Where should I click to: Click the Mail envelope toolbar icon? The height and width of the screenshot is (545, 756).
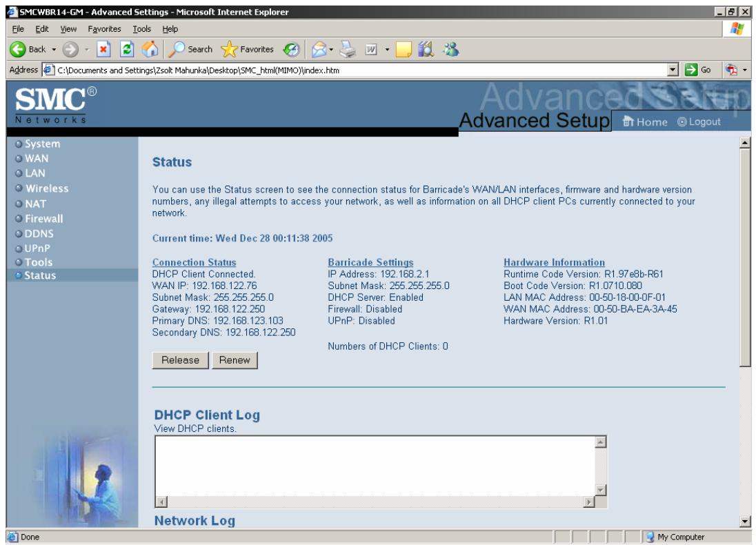319,49
